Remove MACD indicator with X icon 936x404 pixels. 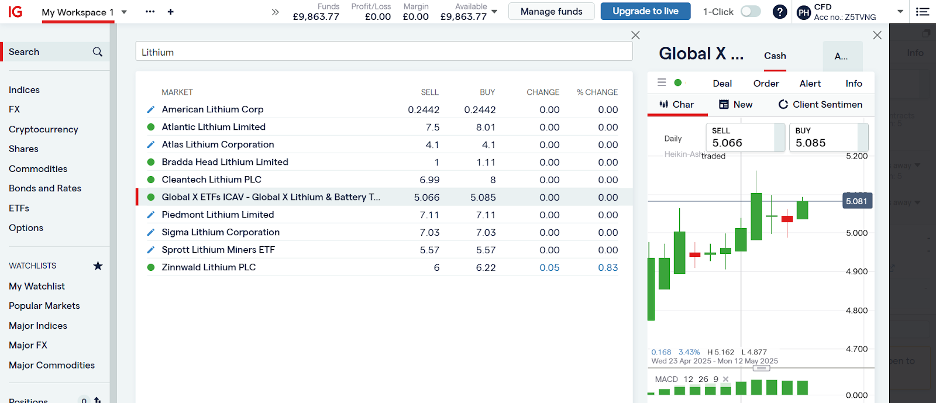coord(725,379)
